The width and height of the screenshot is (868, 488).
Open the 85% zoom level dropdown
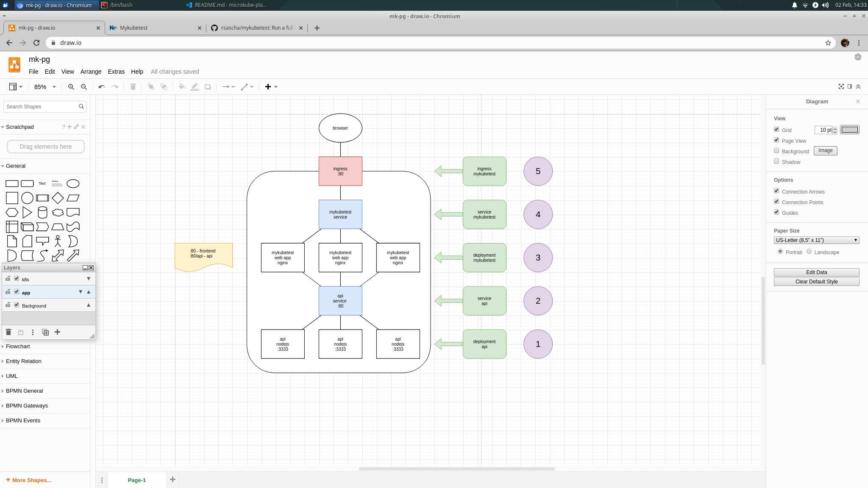[x=45, y=87]
